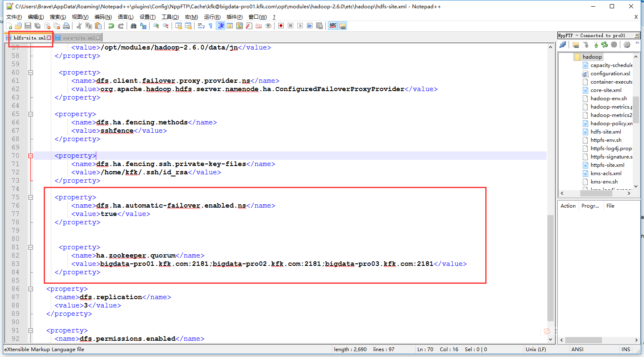This screenshot has width=644, height=357.
Task: Open the 编辑(E) menu
Action: (36, 17)
